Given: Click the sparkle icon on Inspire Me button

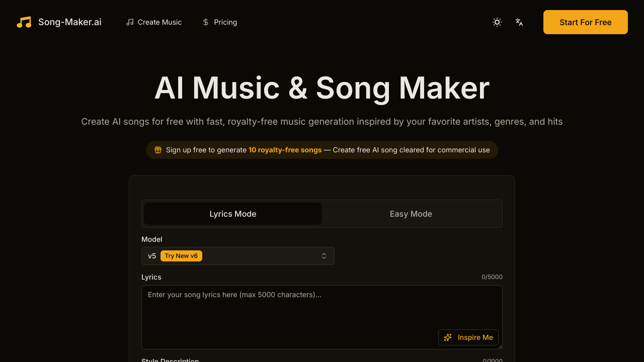Looking at the screenshot, I should point(448,337).
